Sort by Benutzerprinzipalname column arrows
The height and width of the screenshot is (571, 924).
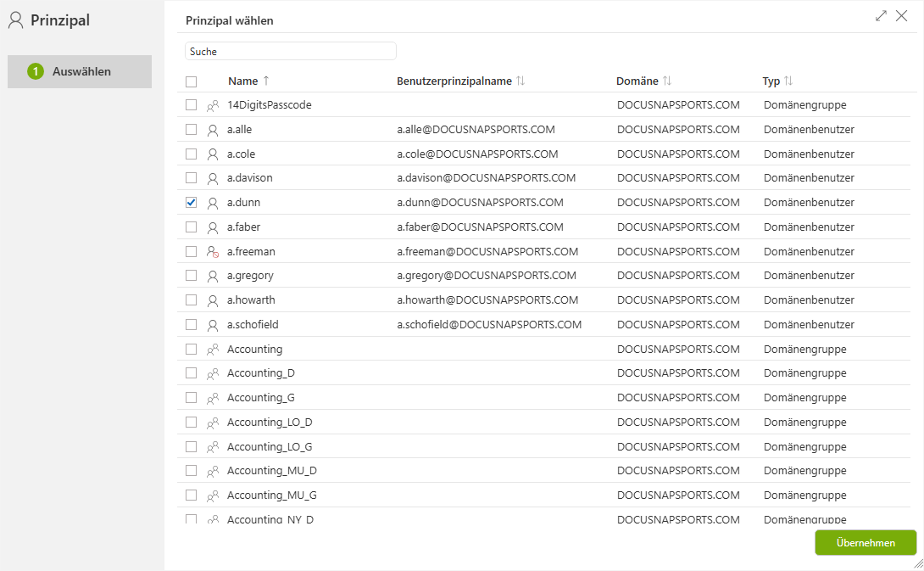520,81
